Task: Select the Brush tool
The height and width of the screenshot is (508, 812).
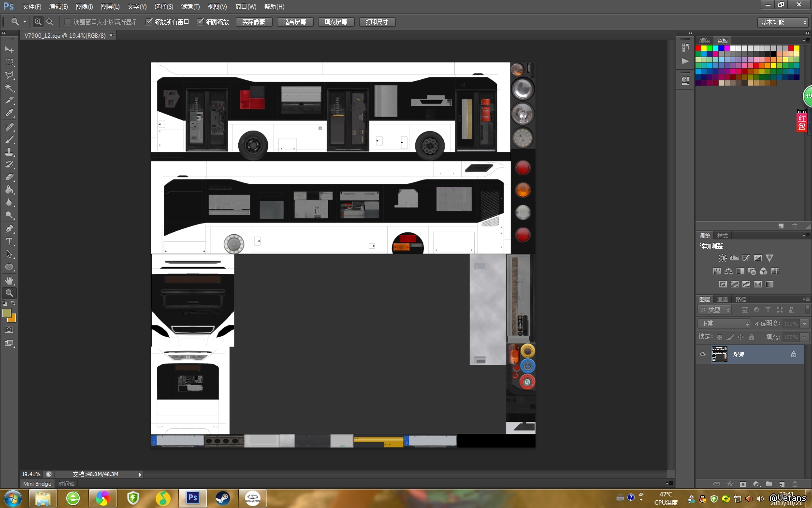Action: [9, 139]
